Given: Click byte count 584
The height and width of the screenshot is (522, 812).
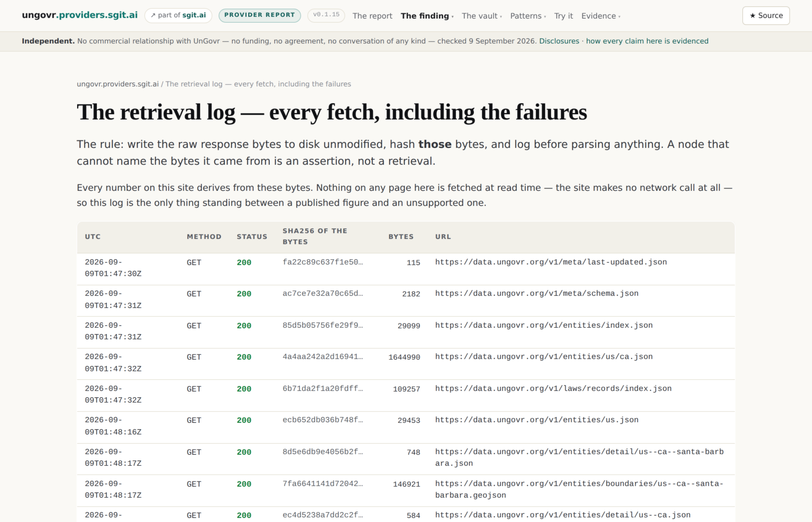Looking at the screenshot, I should 414,516.
